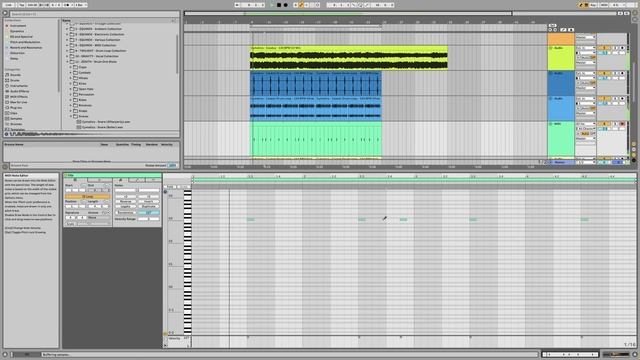
Task: Switch to the Envelopes tab in Clip View
Action: click(x=137, y=180)
